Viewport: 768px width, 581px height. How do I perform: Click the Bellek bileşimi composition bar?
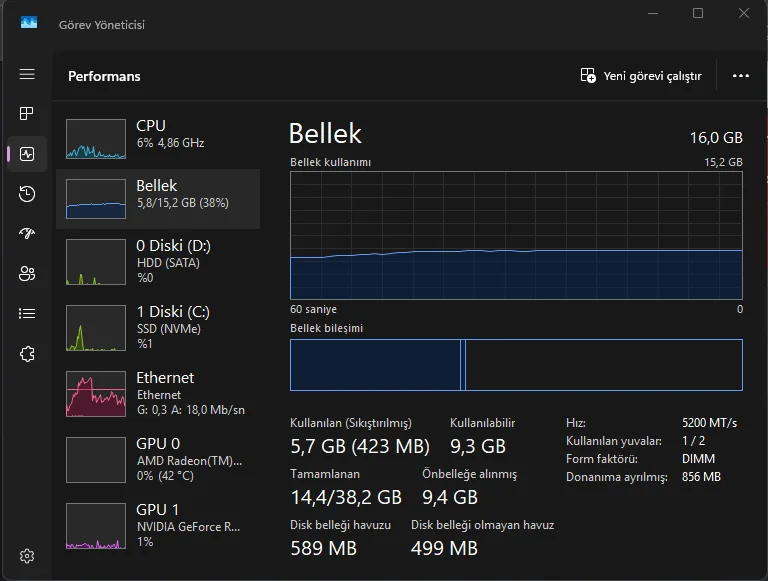tap(516, 365)
